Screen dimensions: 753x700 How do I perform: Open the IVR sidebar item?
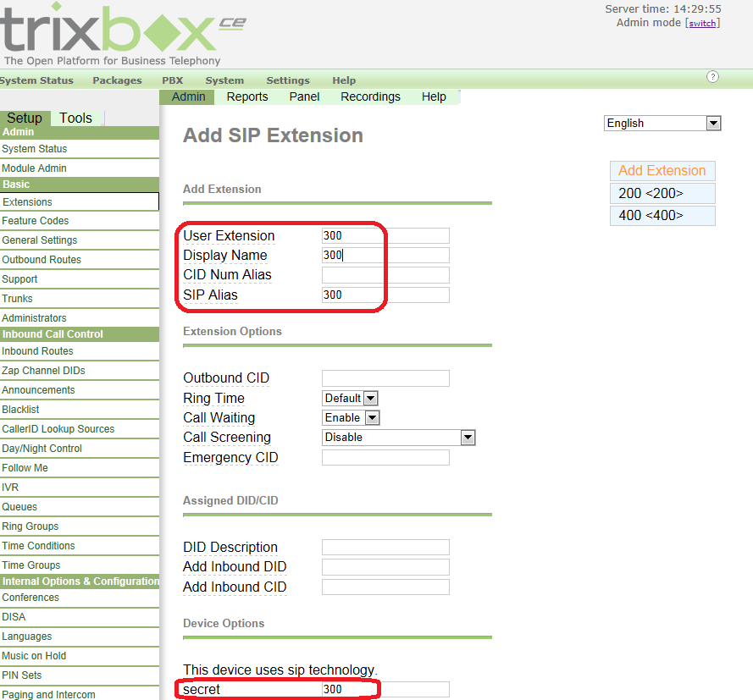(10, 488)
